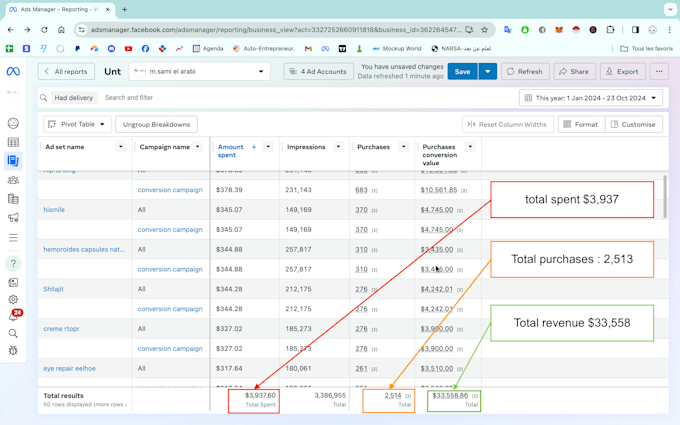Open Meta bookmark icon in bookmarks bar
This screenshot has height=425, width=680.
click(325, 49)
